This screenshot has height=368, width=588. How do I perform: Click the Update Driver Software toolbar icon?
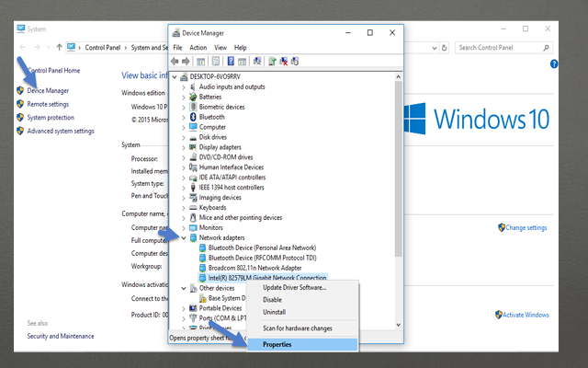click(x=271, y=61)
